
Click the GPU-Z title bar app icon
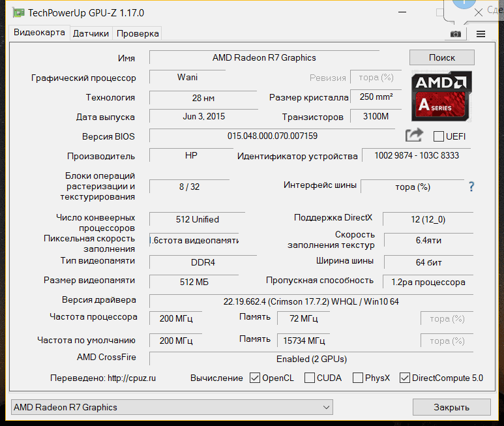(18, 12)
